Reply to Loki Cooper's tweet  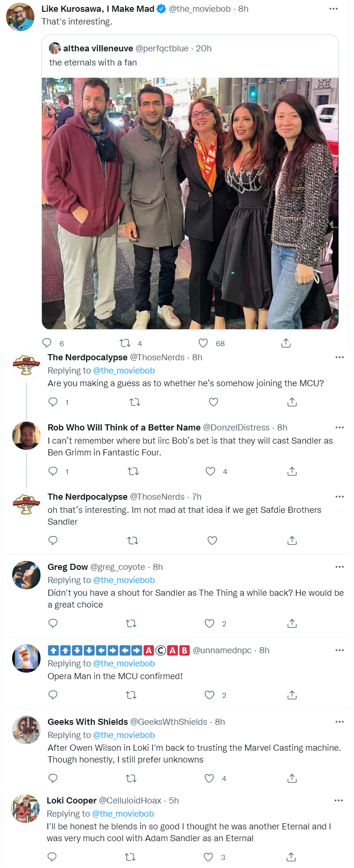click(x=52, y=857)
